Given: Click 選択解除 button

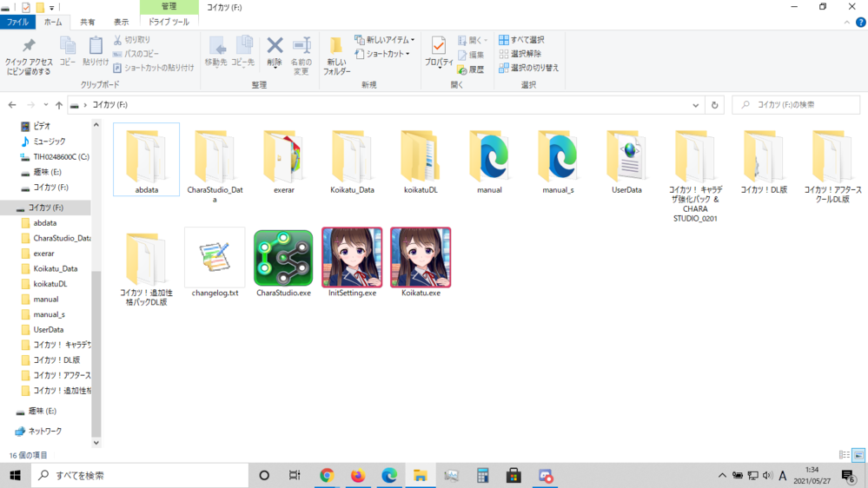Looking at the screenshot, I should click(520, 54).
